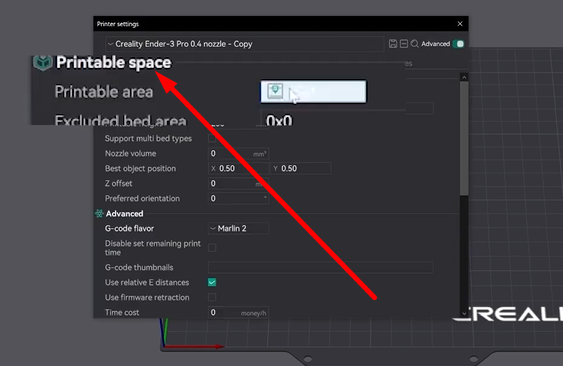Viewport: 563px width, 366px height.
Task: Click the Z offset input field
Action: (238, 184)
